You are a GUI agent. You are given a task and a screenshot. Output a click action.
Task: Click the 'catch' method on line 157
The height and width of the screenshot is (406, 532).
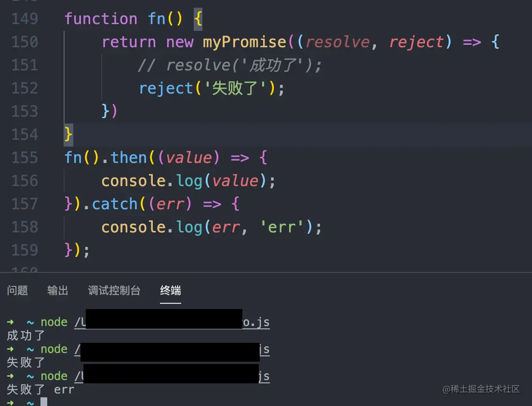[115, 204]
